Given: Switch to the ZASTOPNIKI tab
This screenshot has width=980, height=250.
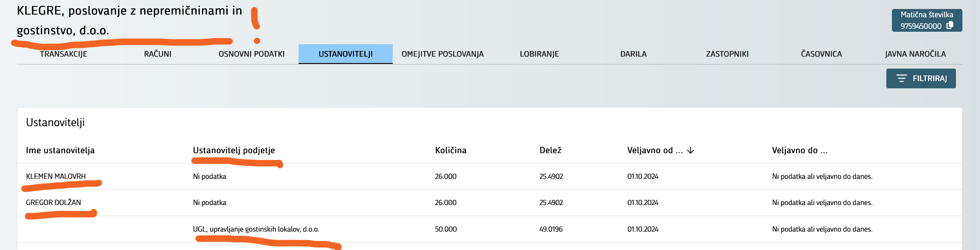Looking at the screenshot, I should tap(727, 54).
